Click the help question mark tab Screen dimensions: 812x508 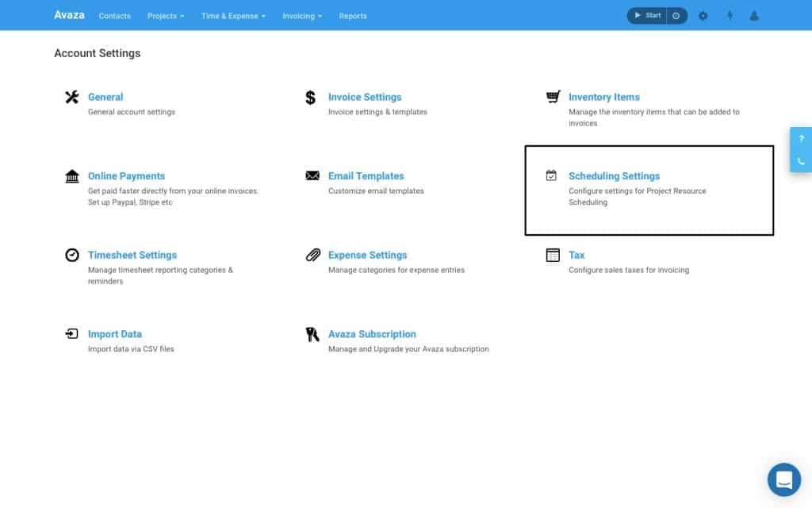pos(801,138)
